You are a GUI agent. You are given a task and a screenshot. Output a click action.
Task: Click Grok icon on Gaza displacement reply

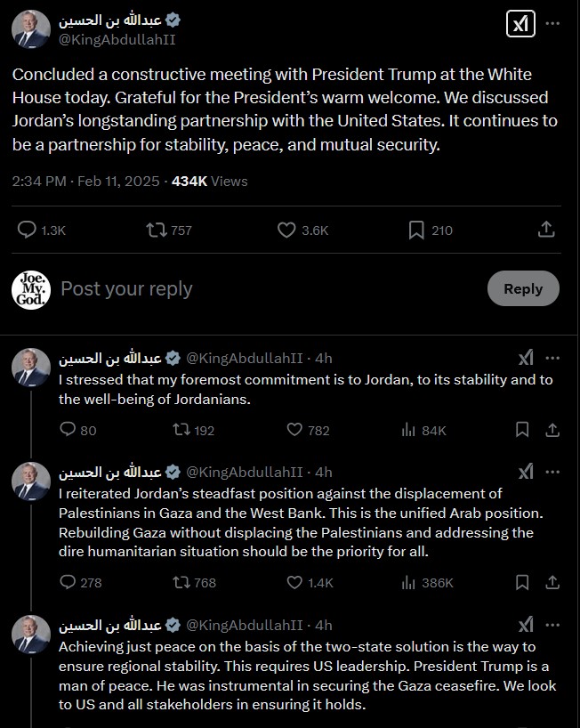point(526,473)
